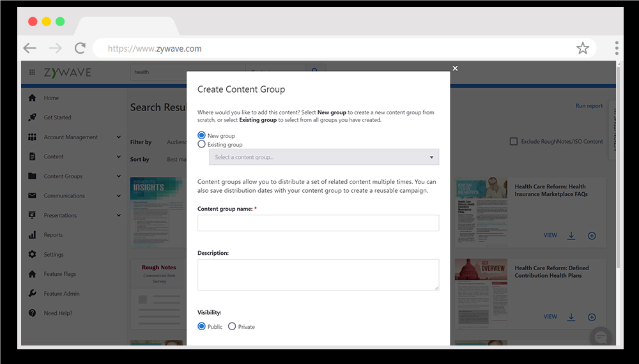Open Health Care Reform: Health Insurance Marketplace FAQs title
The width and height of the screenshot is (639, 364).
pos(551,190)
